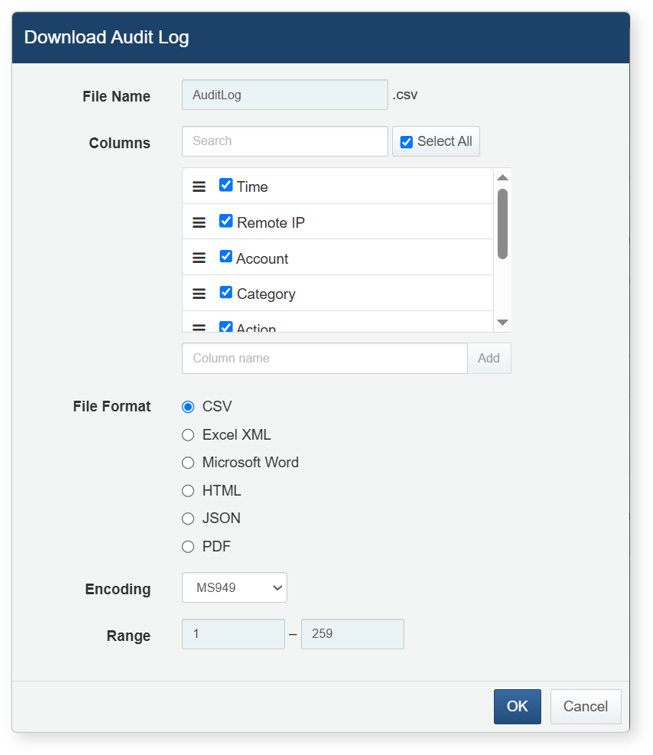Select PDF as the file format
The image size is (653, 755).
(x=188, y=547)
